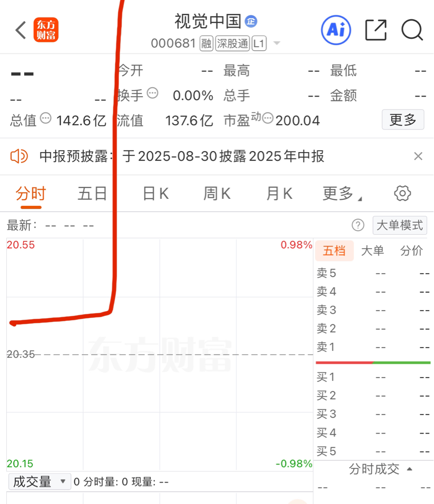Tap the 20.55 upper price label
The image size is (434, 504).
click(x=21, y=245)
